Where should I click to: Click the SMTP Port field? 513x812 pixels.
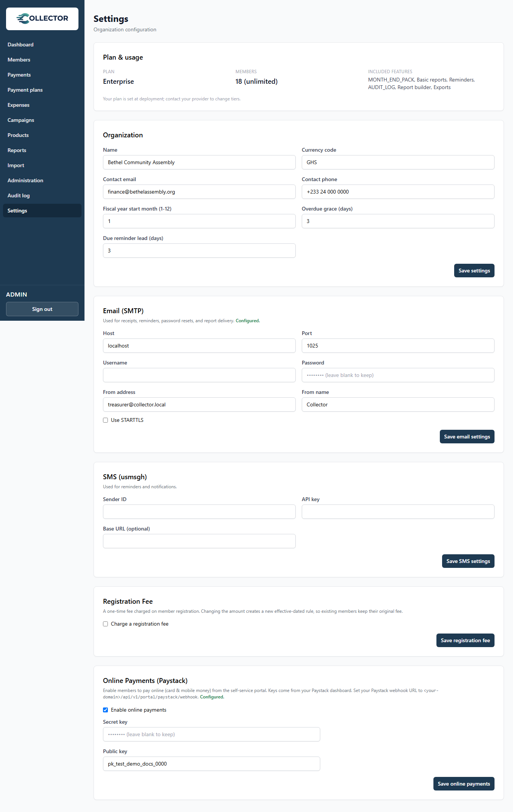pyautogui.click(x=398, y=346)
